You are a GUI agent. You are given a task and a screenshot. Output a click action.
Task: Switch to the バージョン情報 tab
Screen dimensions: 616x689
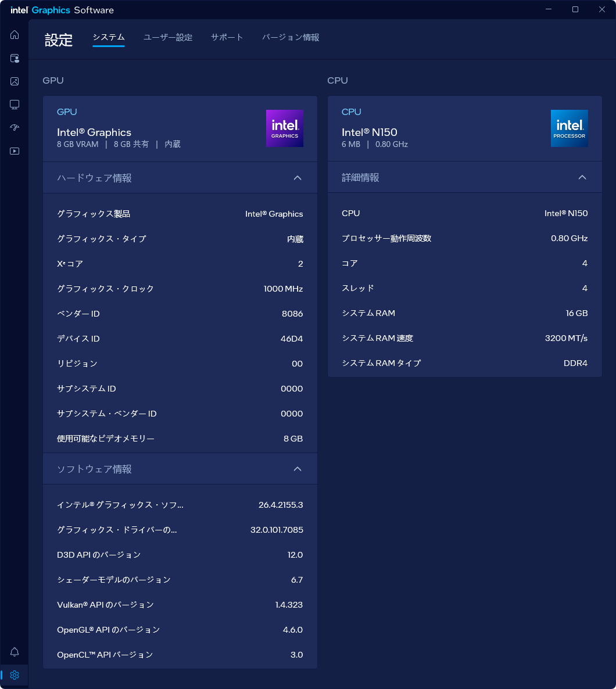291,37
